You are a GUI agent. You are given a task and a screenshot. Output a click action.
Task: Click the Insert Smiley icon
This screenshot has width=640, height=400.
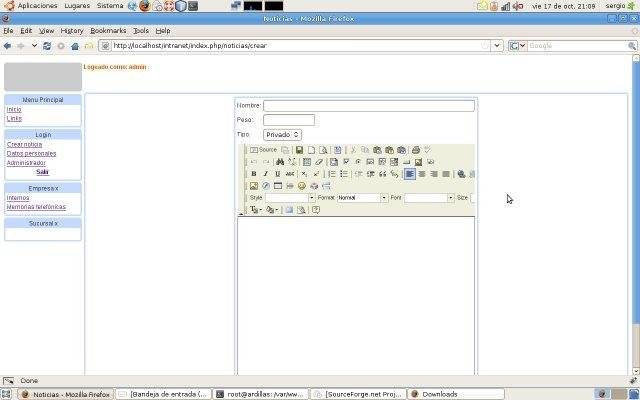click(x=302, y=186)
